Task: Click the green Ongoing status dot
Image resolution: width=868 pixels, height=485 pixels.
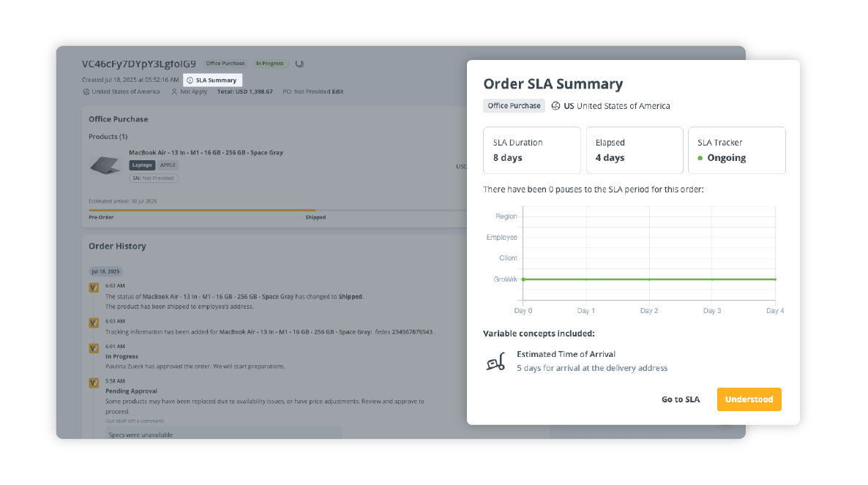Action: tap(700, 158)
